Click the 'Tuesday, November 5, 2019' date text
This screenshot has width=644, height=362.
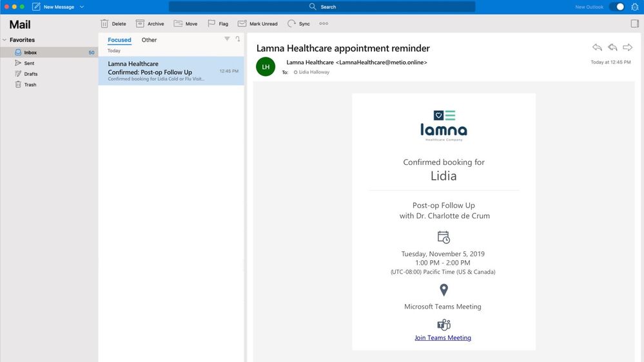443,254
